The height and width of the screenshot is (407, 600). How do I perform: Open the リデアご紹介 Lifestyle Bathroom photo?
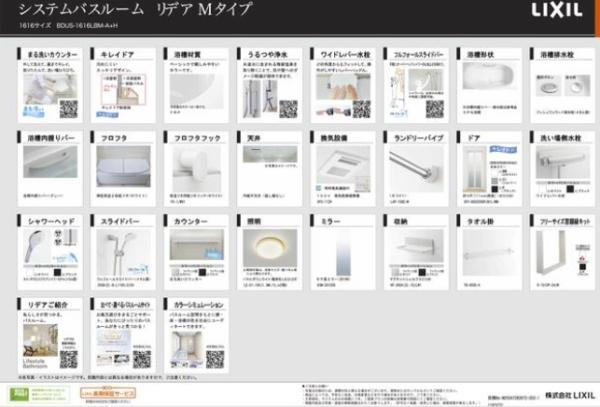40,340
